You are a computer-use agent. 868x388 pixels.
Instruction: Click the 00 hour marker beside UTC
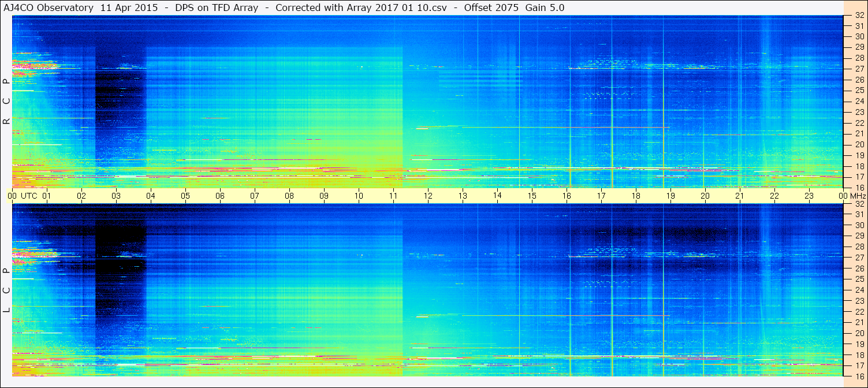[12, 196]
